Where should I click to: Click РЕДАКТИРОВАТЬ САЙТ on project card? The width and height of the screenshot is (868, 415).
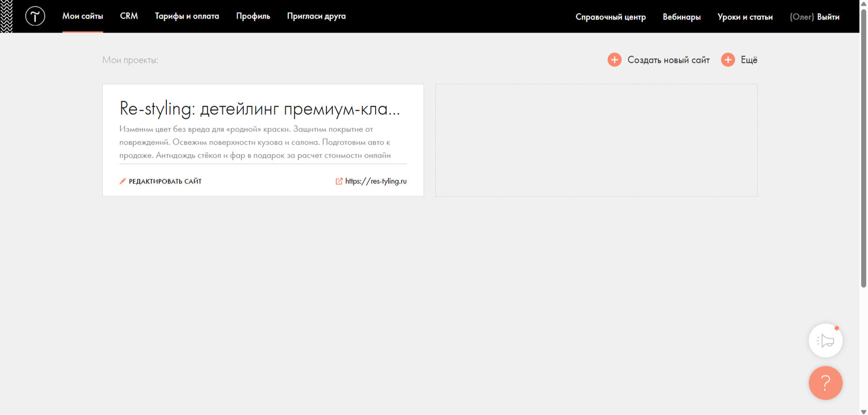click(x=165, y=181)
